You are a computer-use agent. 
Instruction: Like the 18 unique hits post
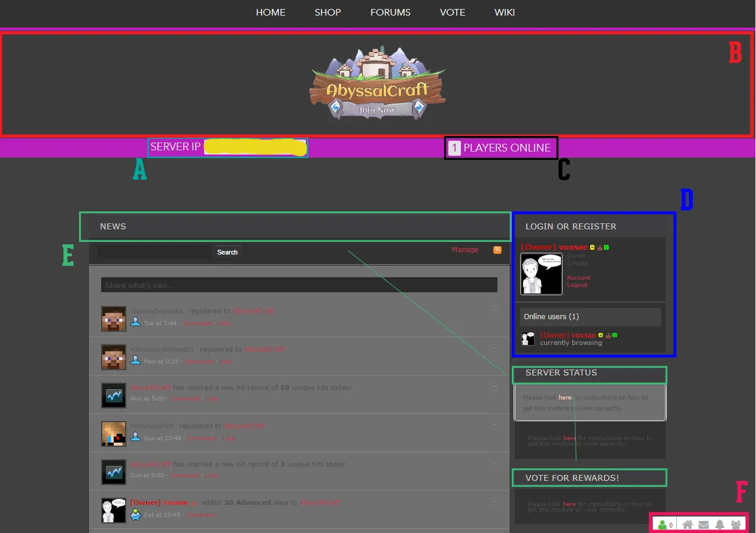[x=212, y=399]
